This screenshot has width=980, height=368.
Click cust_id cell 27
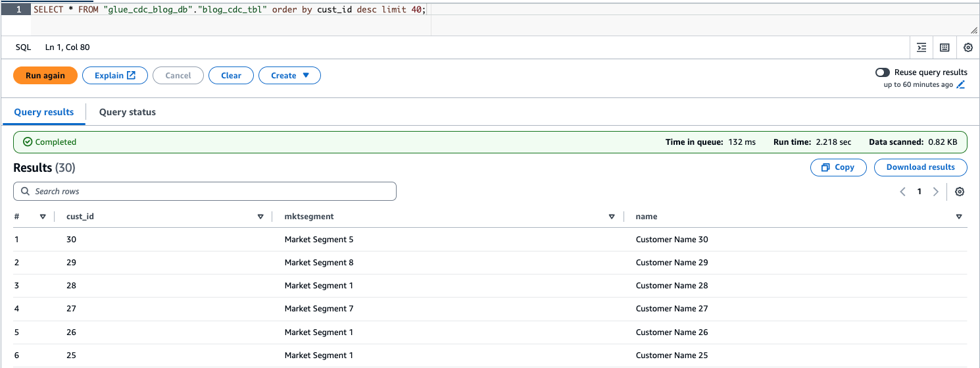click(71, 309)
